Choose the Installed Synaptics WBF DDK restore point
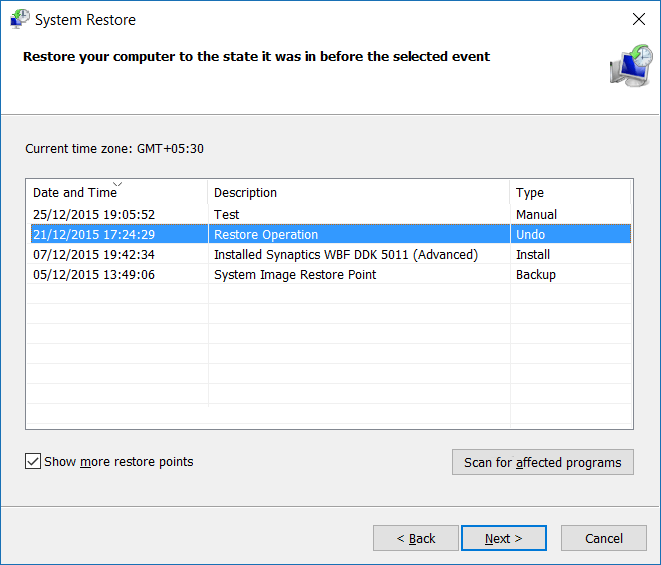Image resolution: width=661 pixels, height=565 pixels. point(345,255)
